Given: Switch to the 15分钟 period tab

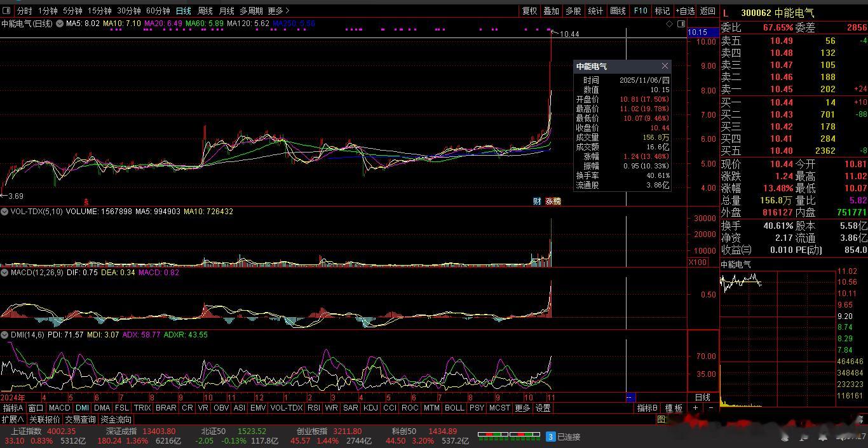Looking at the screenshot, I should click(x=99, y=11).
